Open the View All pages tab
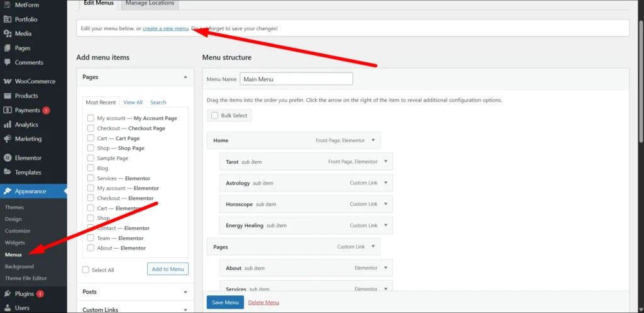 coord(133,102)
